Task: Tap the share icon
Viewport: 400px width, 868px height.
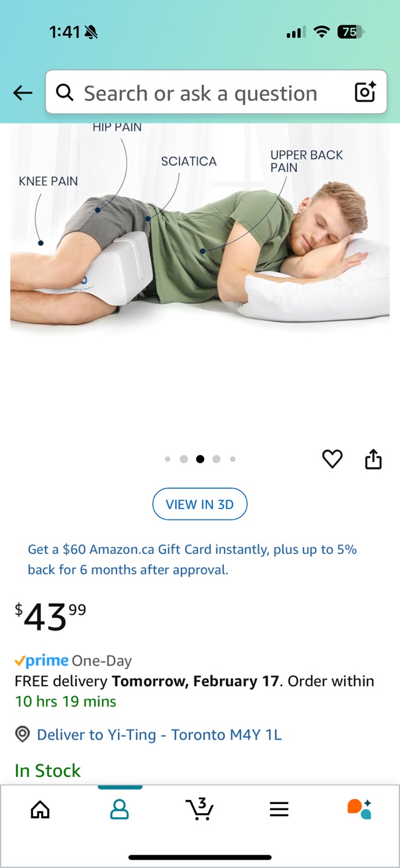Action: [x=373, y=459]
